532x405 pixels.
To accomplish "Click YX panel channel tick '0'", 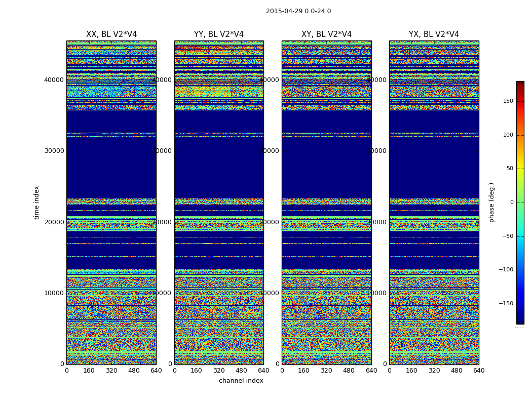I will pyautogui.click(x=389, y=371).
